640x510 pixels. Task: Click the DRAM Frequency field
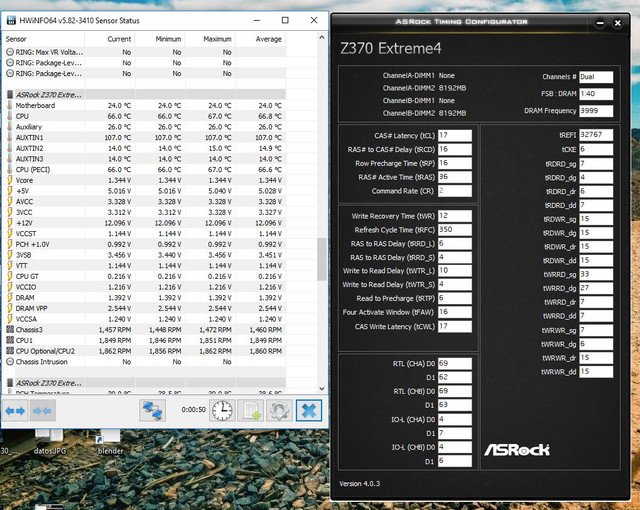tap(596, 111)
